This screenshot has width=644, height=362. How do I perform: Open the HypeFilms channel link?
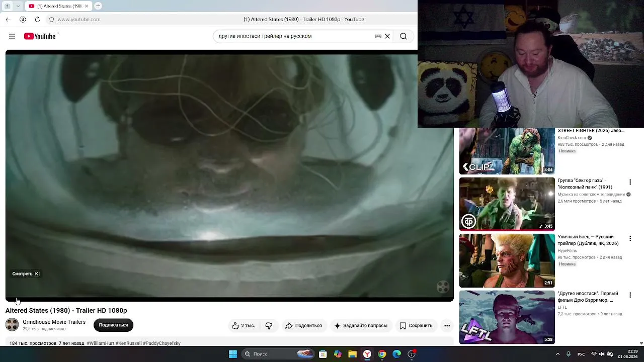click(x=567, y=250)
